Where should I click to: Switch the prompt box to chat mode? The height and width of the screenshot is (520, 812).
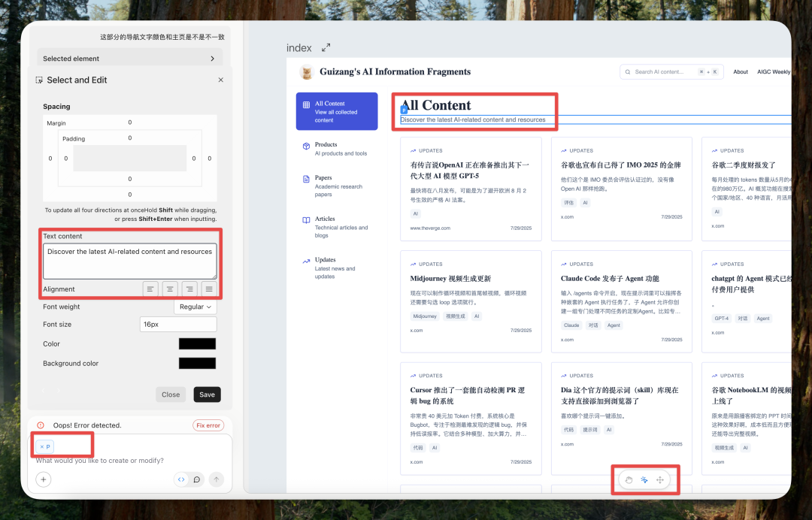click(x=197, y=479)
